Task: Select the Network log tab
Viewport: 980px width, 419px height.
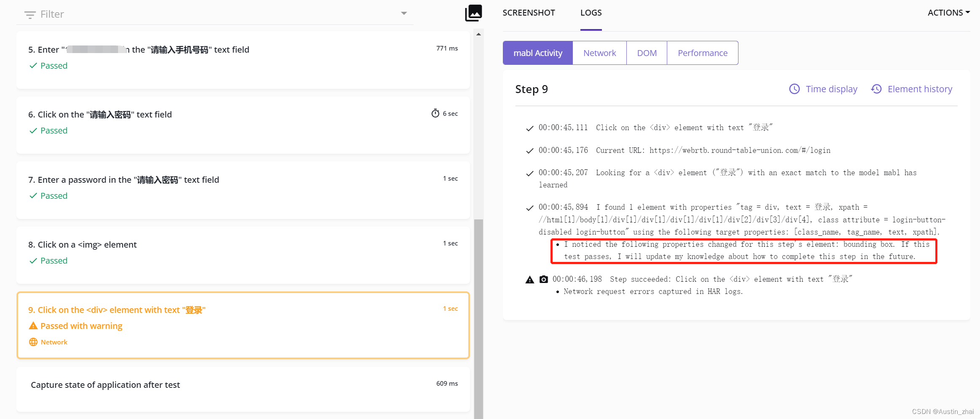Action: tap(599, 53)
